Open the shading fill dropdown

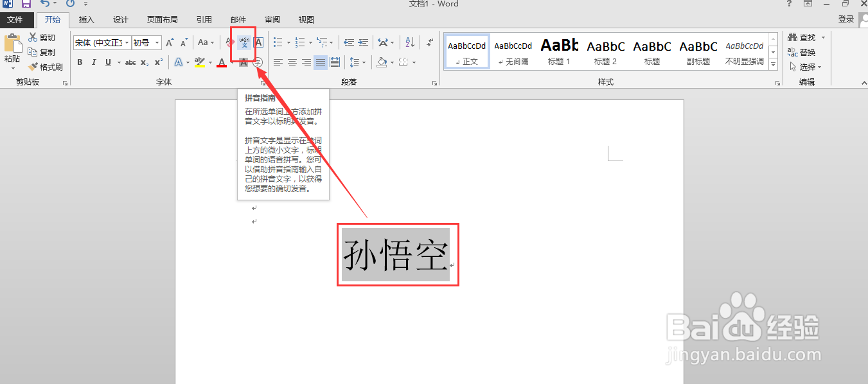pos(392,62)
